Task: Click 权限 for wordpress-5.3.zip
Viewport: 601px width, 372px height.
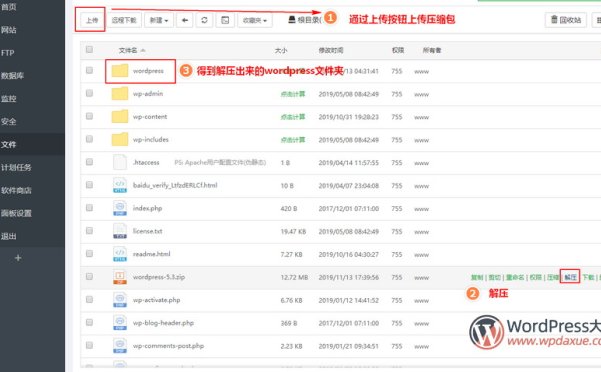Action: click(x=535, y=277)
